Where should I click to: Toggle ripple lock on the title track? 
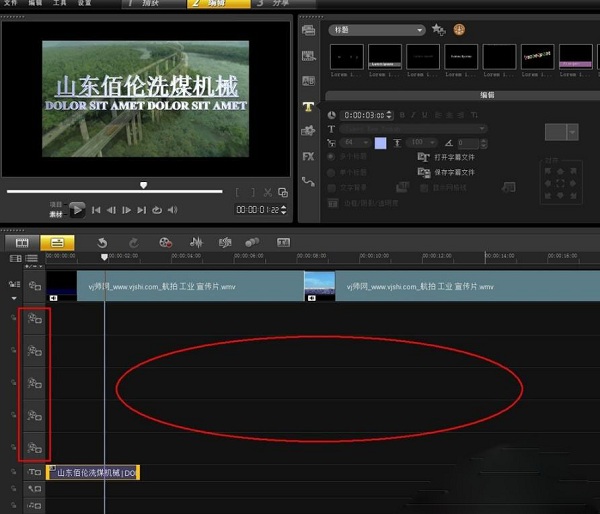14,472
